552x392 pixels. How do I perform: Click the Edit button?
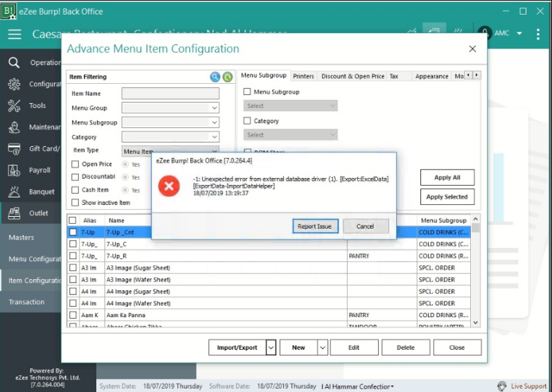pos(354,348)
